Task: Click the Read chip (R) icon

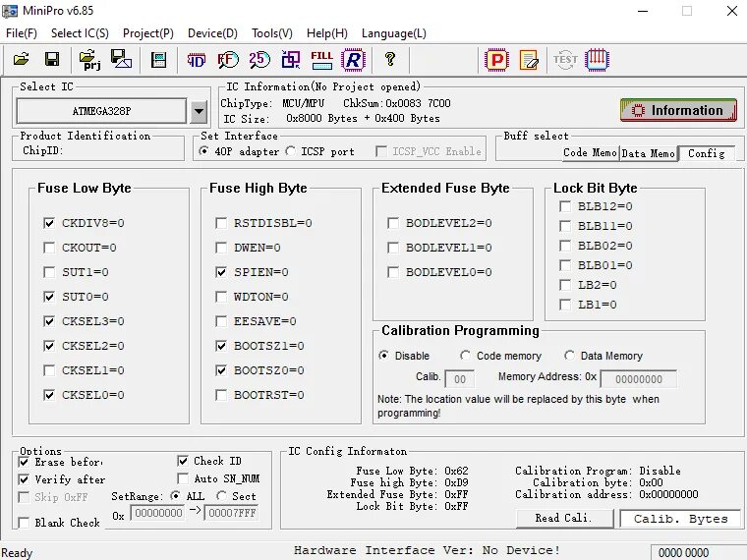Action: (x=354, y=60)
